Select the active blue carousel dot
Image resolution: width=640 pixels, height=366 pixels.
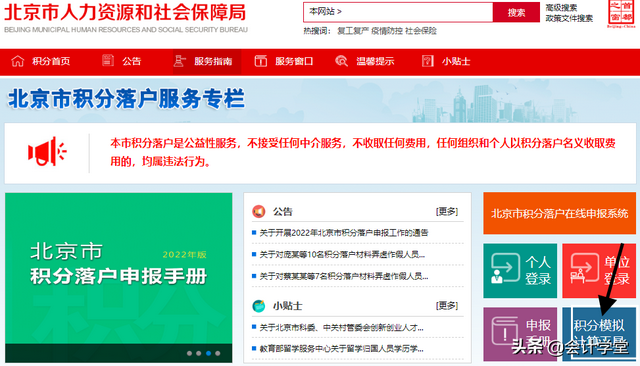(x=209, y=353)
